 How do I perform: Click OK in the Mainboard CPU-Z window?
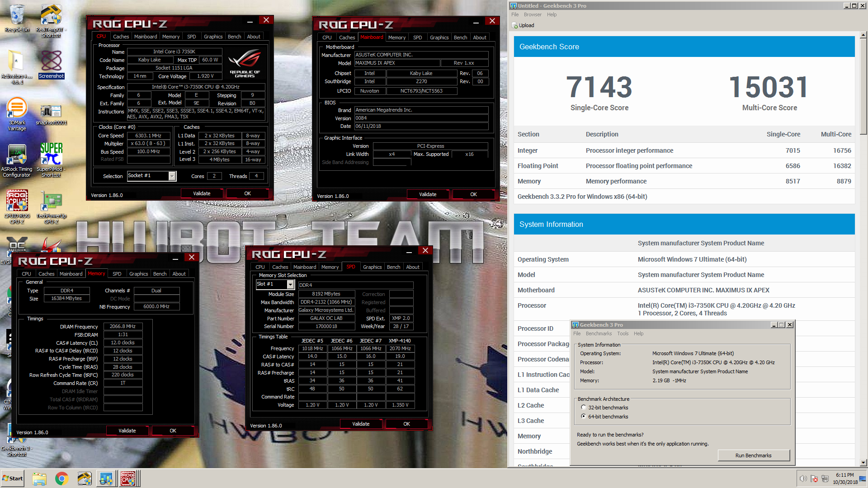tap(473, 194)
